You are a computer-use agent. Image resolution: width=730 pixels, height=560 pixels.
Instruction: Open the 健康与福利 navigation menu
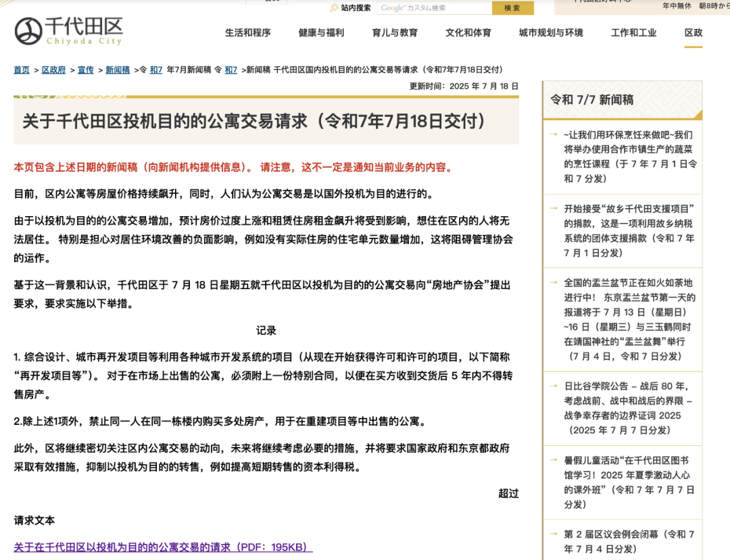click(320, 32)
